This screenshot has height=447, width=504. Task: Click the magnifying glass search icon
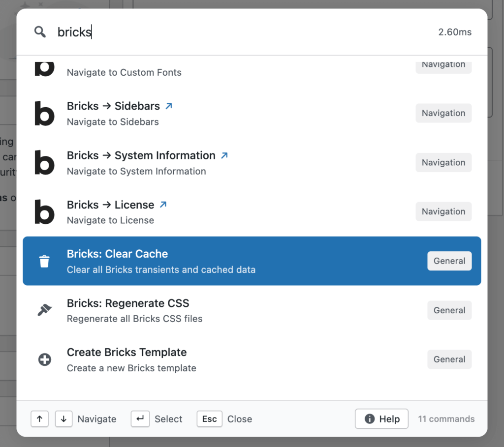pyautogui.click(x=40, y=31)
